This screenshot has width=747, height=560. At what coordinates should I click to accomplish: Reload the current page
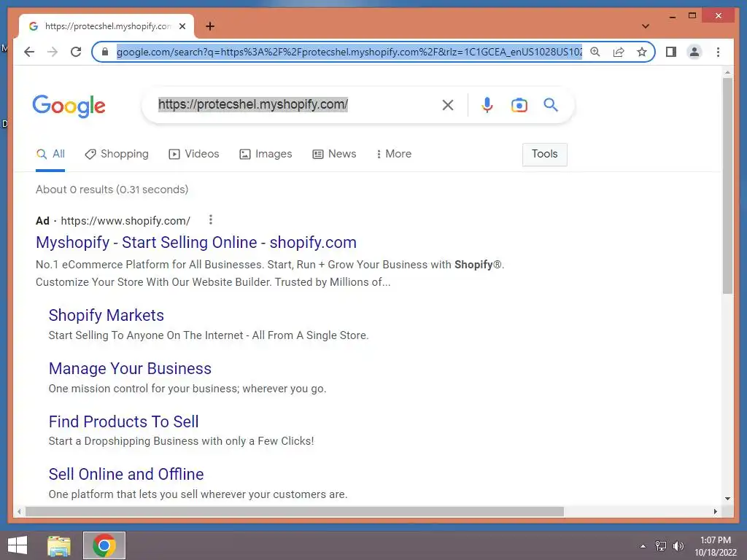76,52
